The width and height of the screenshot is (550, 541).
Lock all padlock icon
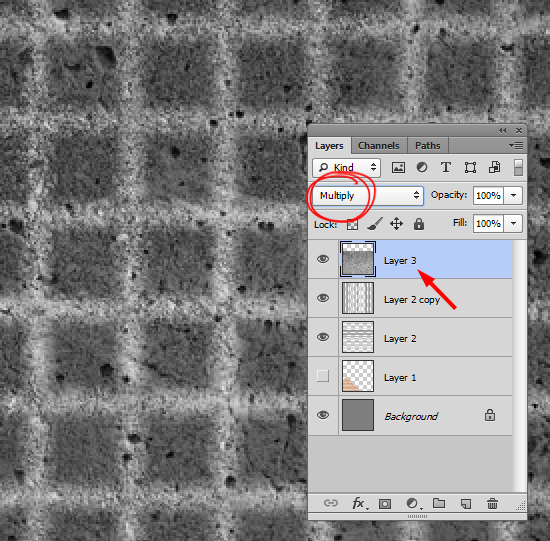pos(419,224)
